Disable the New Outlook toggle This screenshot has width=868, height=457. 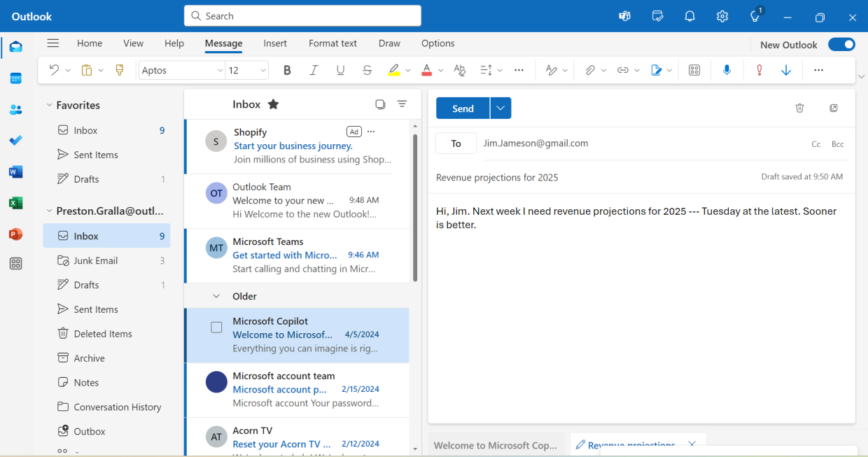pyautogui.click(x=841, y=43)
